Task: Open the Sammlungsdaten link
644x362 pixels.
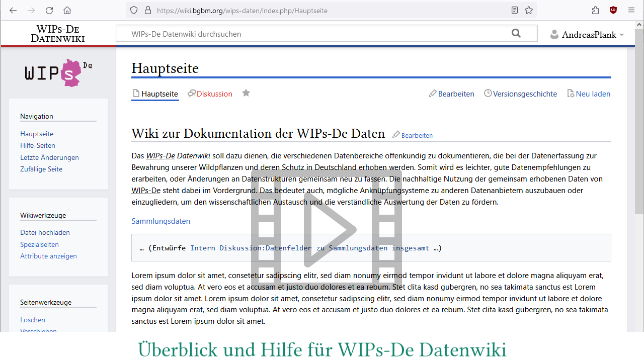Action: (160, 221)
